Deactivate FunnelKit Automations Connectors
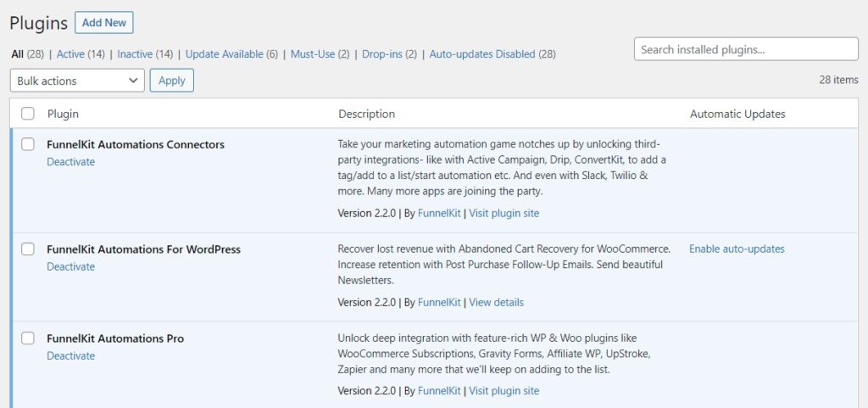 [x=71, y=162]
